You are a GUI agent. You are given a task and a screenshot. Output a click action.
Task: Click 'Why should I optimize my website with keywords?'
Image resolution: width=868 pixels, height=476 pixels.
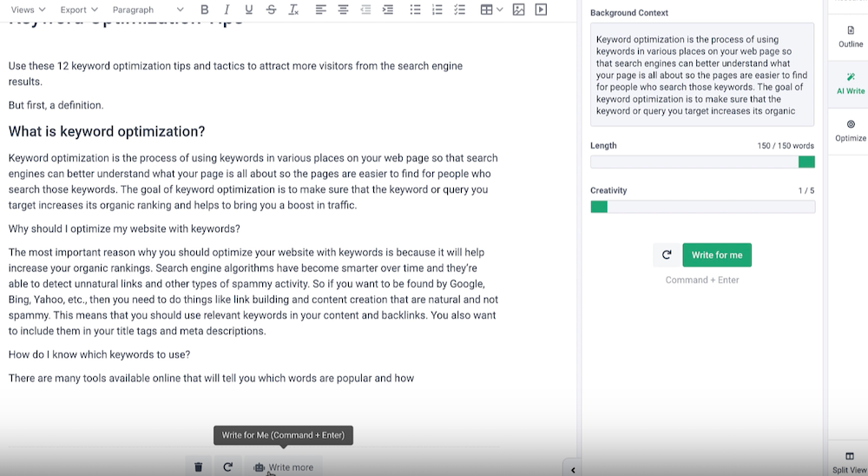124,228
